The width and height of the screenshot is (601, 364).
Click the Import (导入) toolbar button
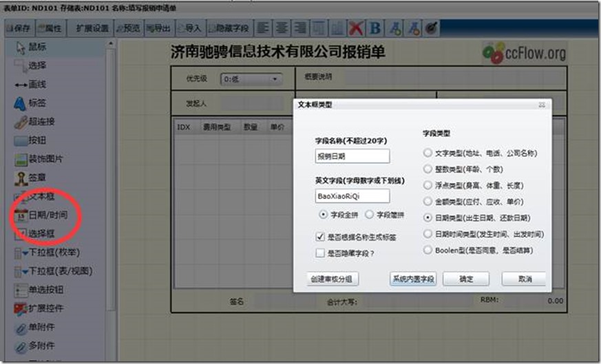[x=191, y=28]
